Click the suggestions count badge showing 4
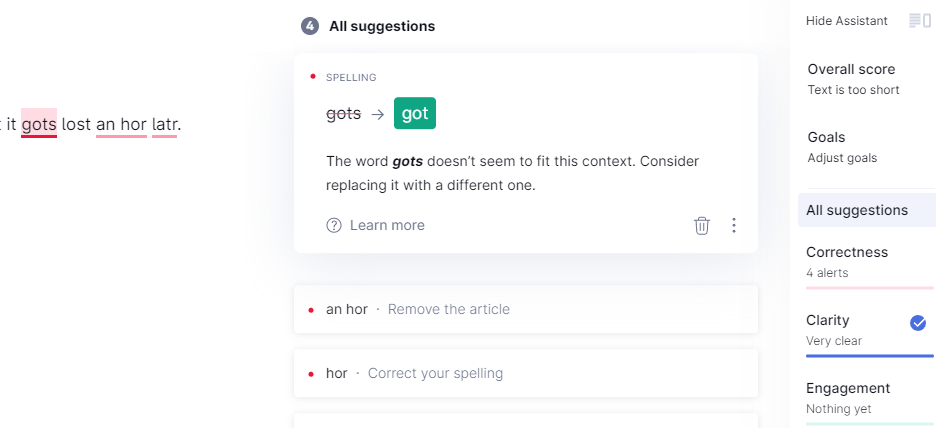Viewport: 936px width, 428px height. click(310, 26)
